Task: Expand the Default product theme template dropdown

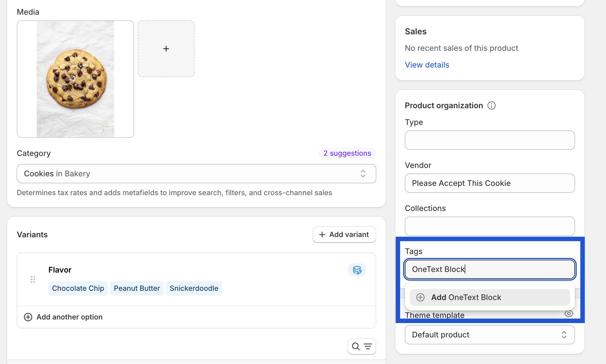Action: (489, 335)
